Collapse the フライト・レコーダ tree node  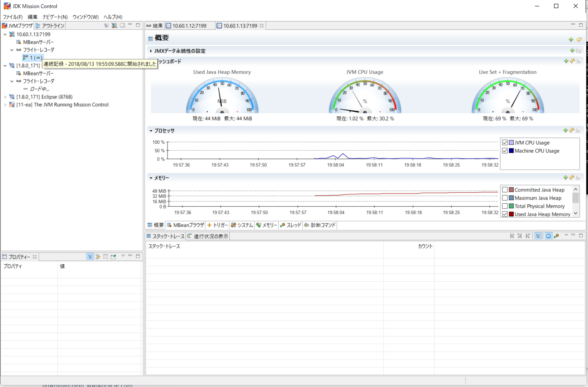pyautogui.click(x=12, y=50)
